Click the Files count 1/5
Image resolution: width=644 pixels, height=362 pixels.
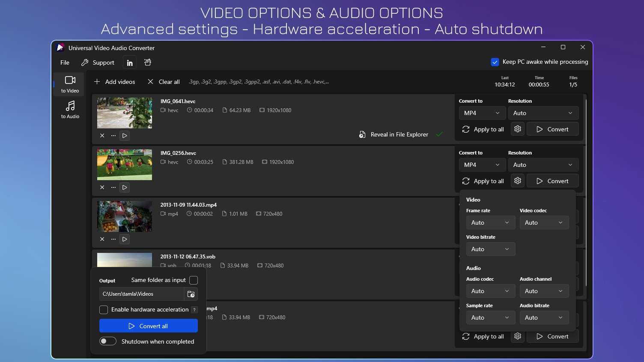[573, 85]
